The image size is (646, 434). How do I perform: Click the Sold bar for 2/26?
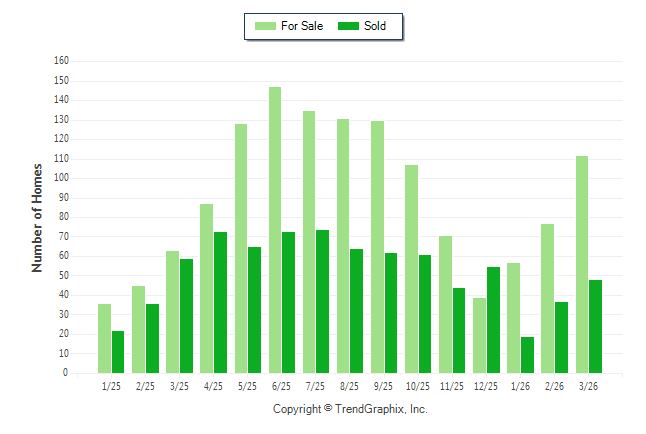[x=561, y=337]
